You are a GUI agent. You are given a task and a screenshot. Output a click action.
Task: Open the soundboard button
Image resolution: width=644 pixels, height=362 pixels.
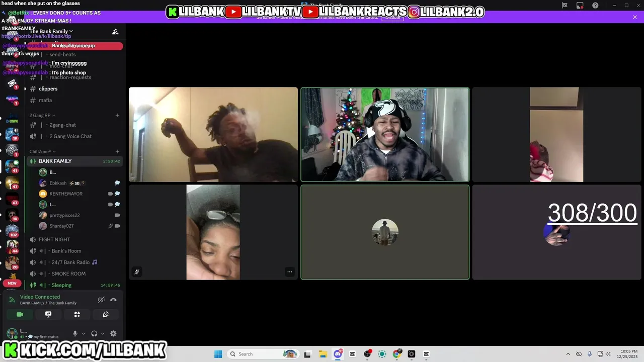click(106, 314)
